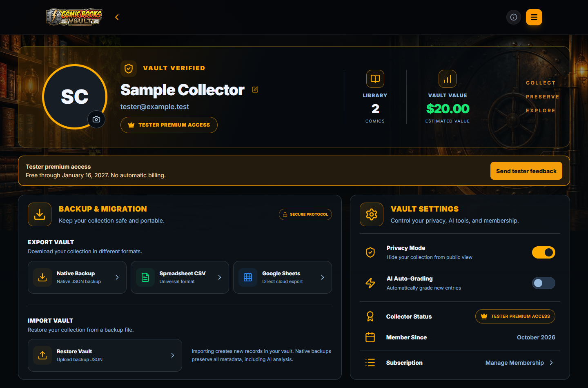Click the Secure Protocol badge
The width and height of the screenshot is (588, 388).
pyautogui.click(x=305, y=214)
